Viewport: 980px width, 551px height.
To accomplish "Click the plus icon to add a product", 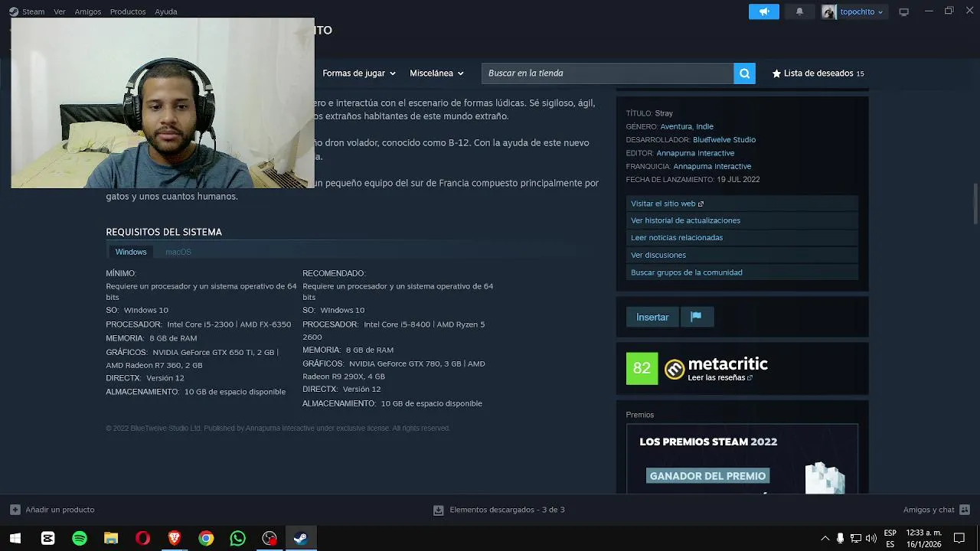I will pyautogui.click(x=15, y=510).
